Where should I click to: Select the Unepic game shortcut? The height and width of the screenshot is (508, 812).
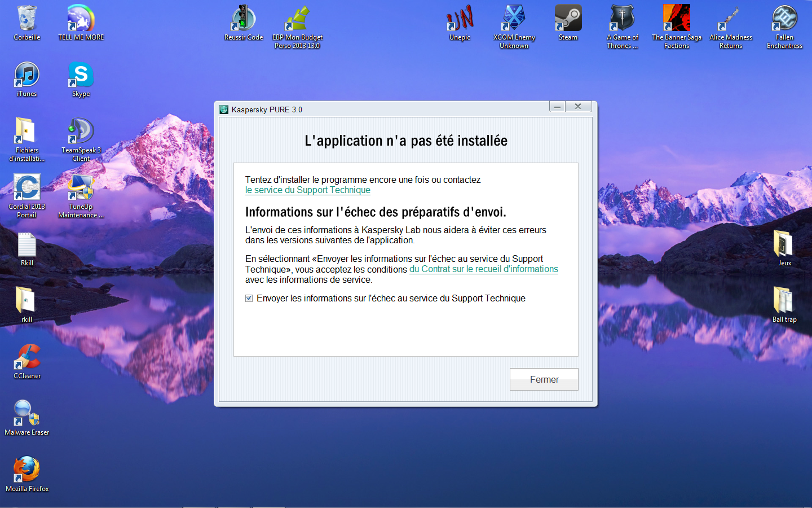(x=460, y=23)
